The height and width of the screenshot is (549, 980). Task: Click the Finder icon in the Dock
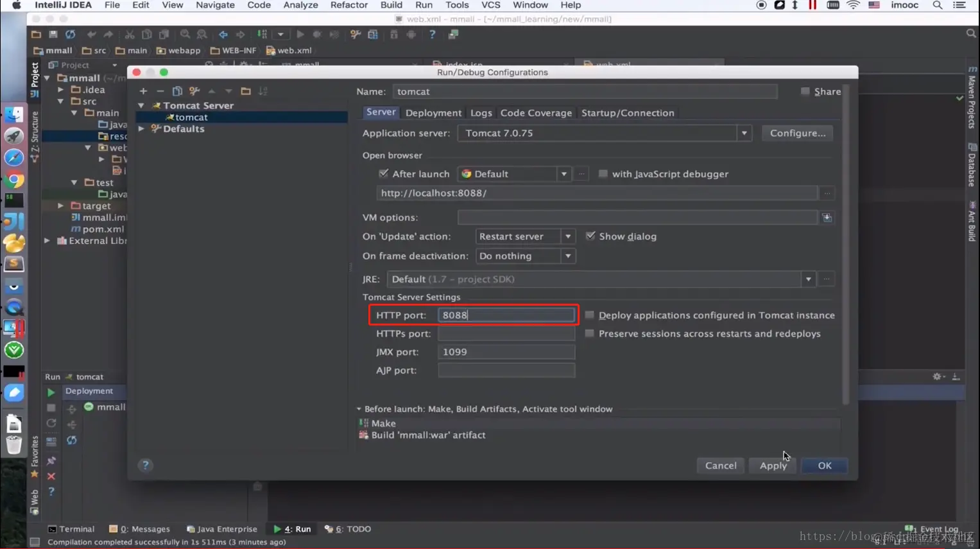click(x=14, y=114)
